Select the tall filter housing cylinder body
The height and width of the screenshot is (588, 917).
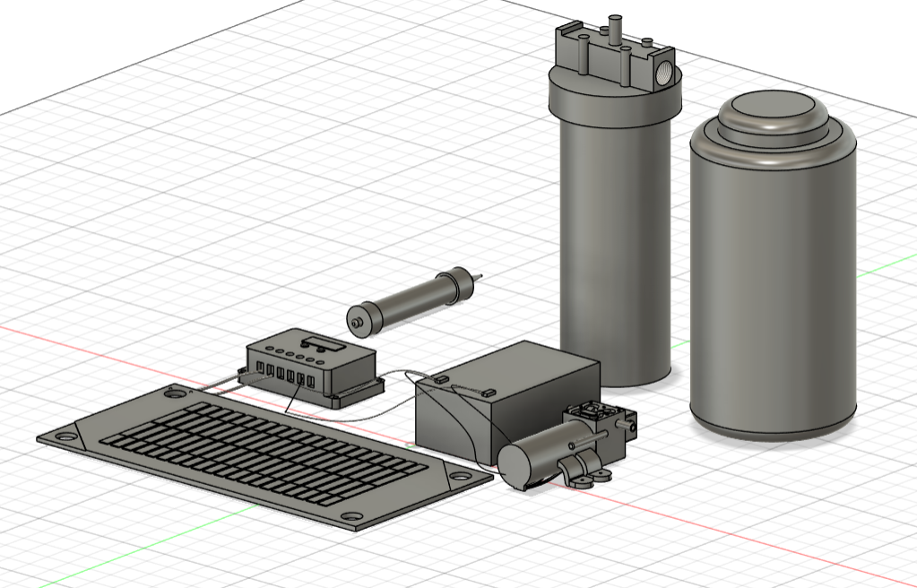coord(615,252)
